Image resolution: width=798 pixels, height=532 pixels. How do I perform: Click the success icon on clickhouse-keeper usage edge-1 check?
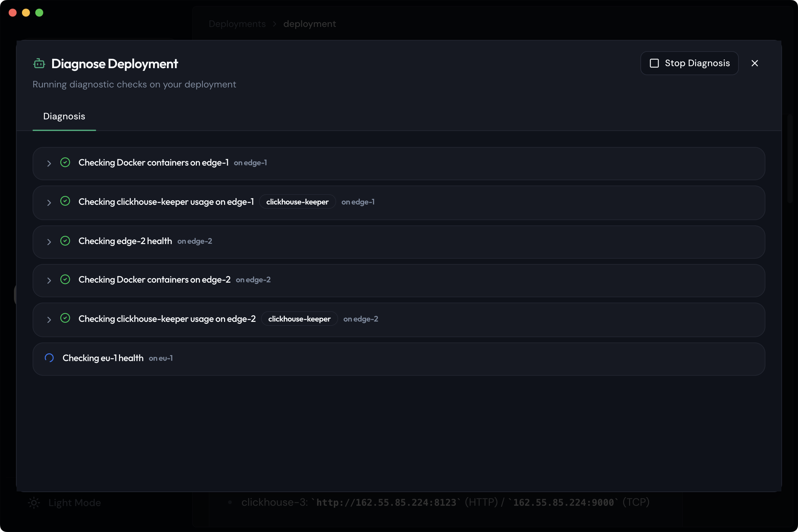coord(65,201)
